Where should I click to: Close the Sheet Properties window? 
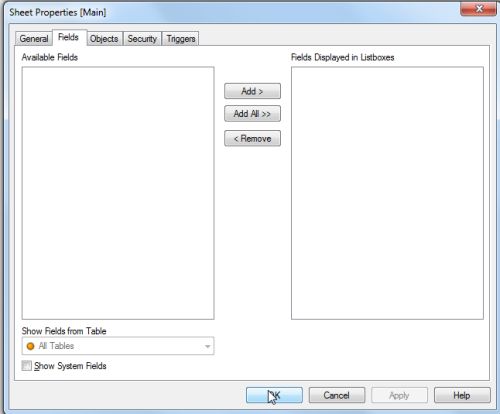[479, 9]
